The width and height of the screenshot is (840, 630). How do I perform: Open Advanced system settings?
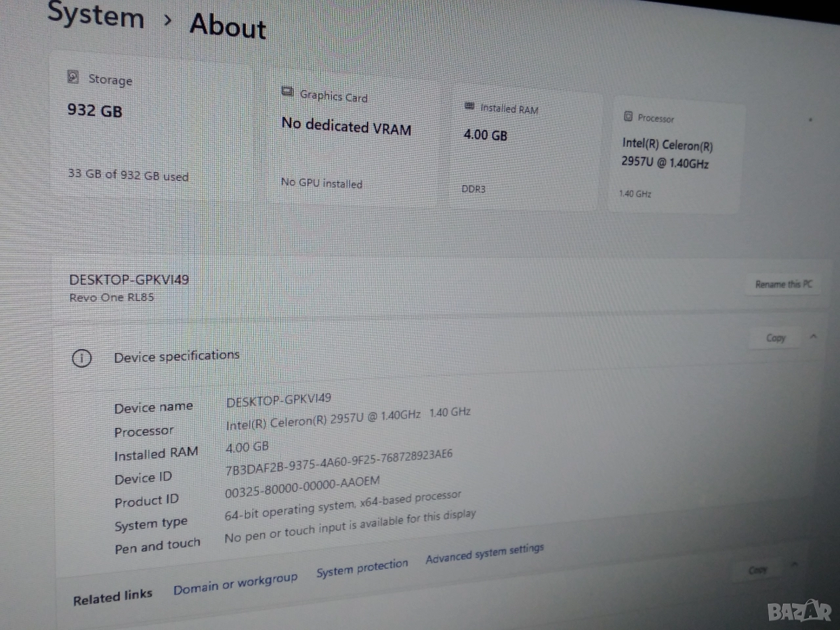(x=484, y=553)
